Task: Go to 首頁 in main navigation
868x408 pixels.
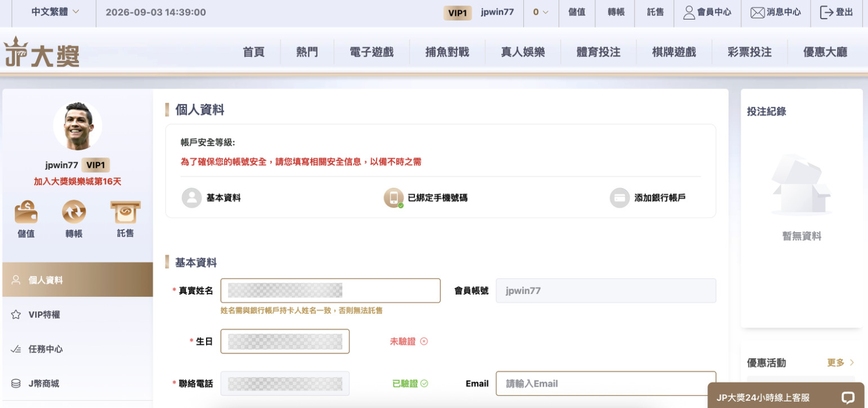Action: [x=253, y=52]
